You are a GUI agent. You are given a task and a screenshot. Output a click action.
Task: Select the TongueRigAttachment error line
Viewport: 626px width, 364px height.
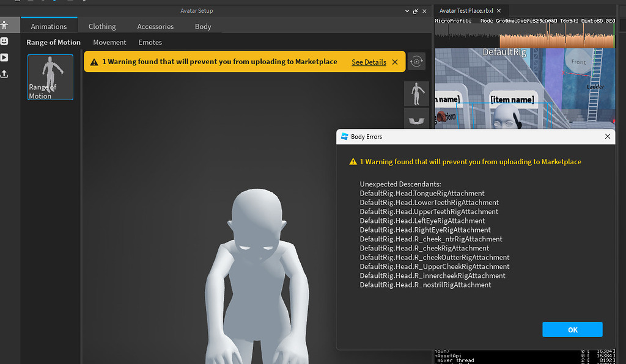click(422, 194)
